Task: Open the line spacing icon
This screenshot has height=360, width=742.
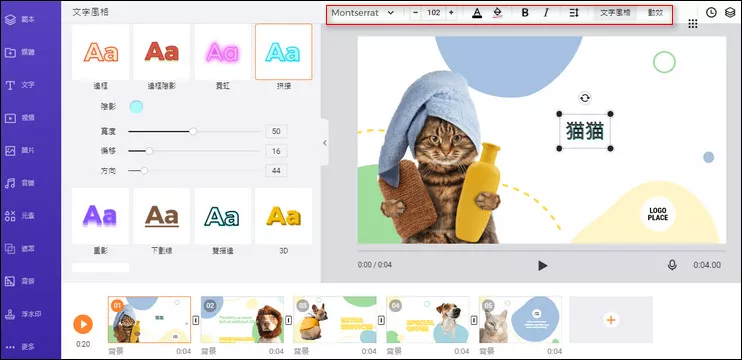Action: pyautogui.click(x=574, y=13)
